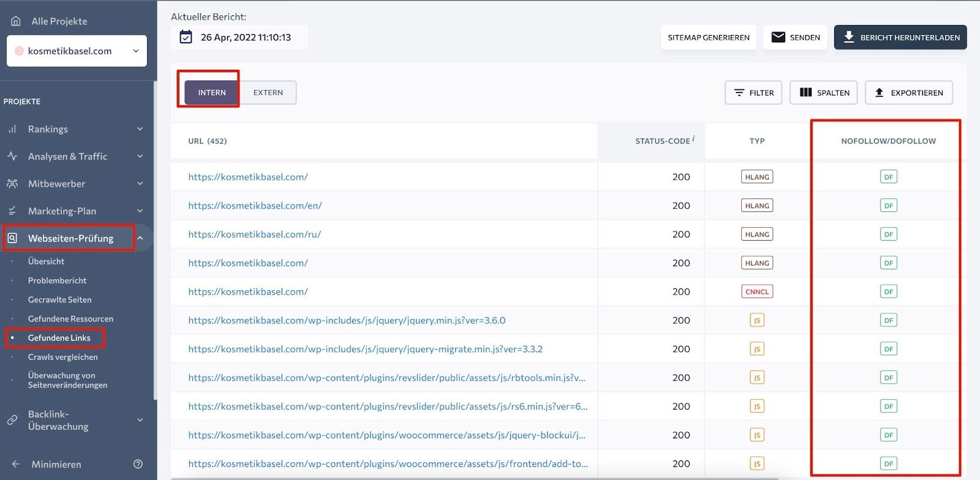Open Gefundene Ressourcen in the sidebar
980x480 pixels.
70,318
